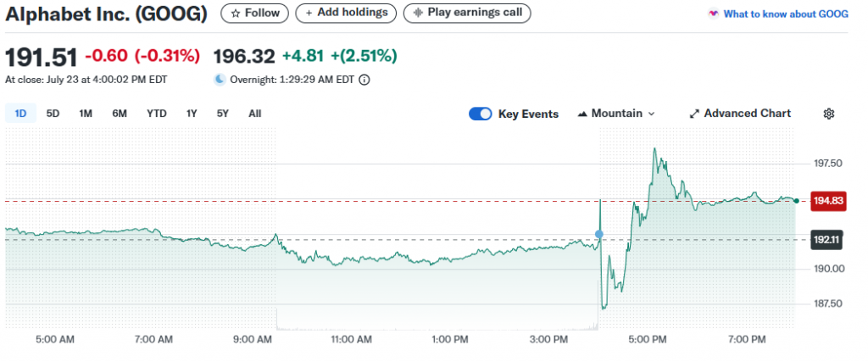Click the overnight price 196.32
The width and height of the screenshot is (868, 362).
click(x=244, y=57)
